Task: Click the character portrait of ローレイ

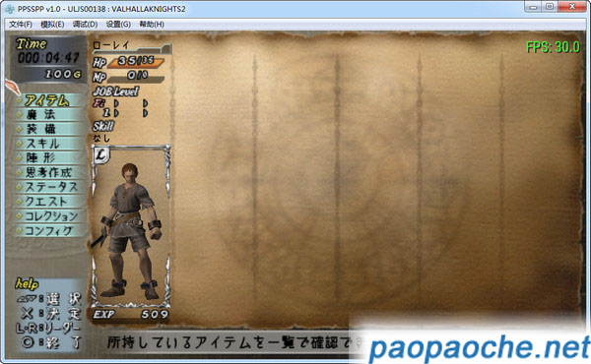Action: 130,226
